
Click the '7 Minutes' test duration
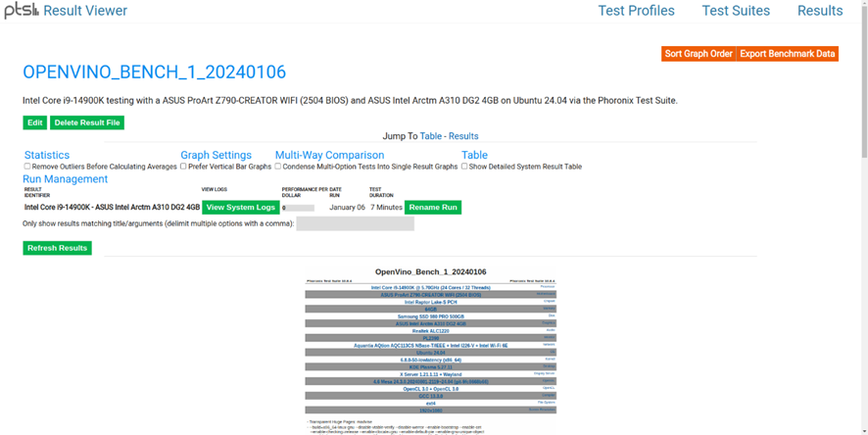[x=386, y=208]
